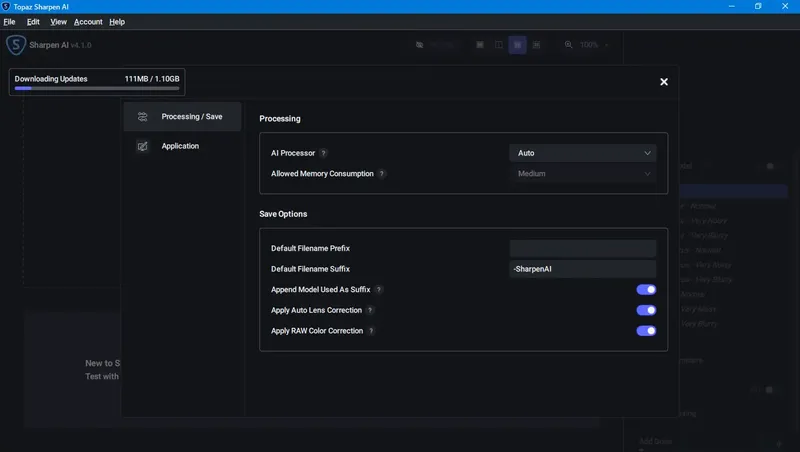The width and height of the screenshot is (800, 452).
Task: Click the AI Processor label
Action: click(293, 153)
